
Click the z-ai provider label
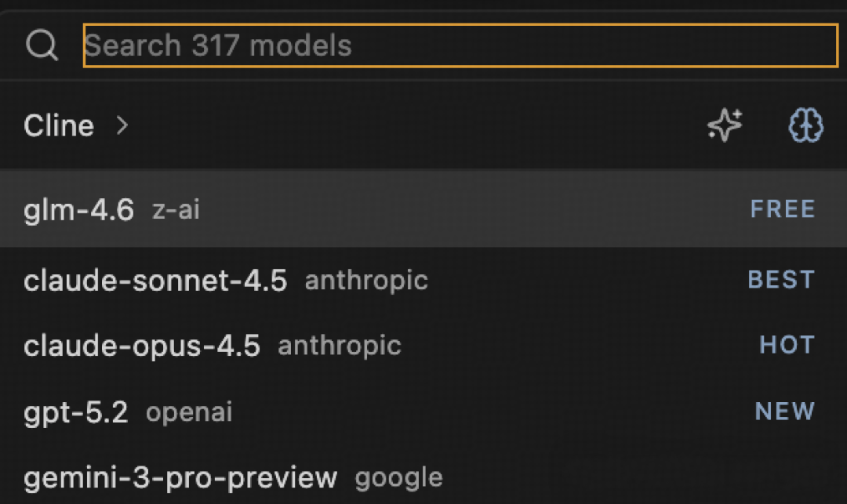click(x=176, y=210)
